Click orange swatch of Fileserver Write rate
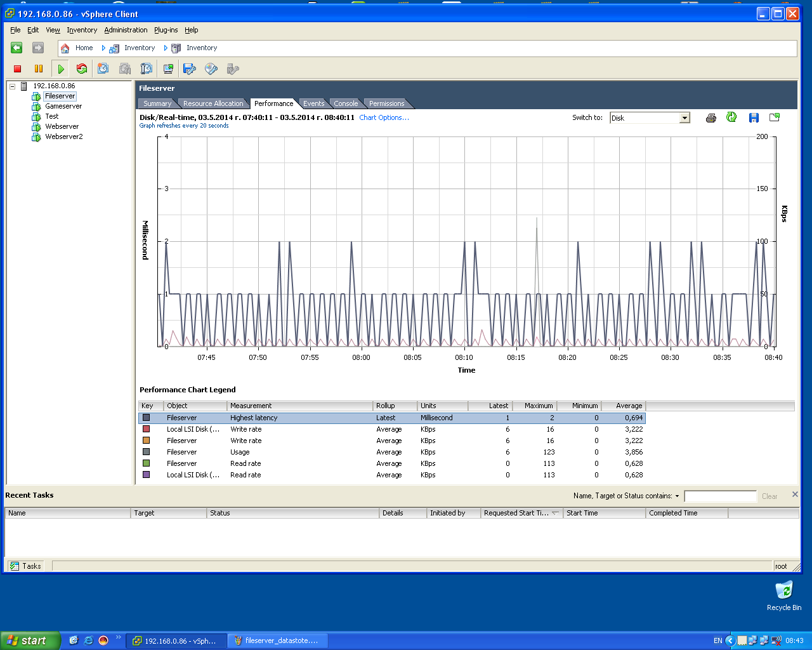The width and height of the screenshot is (812, 650). pyautogui.click(x=146, y=441)
